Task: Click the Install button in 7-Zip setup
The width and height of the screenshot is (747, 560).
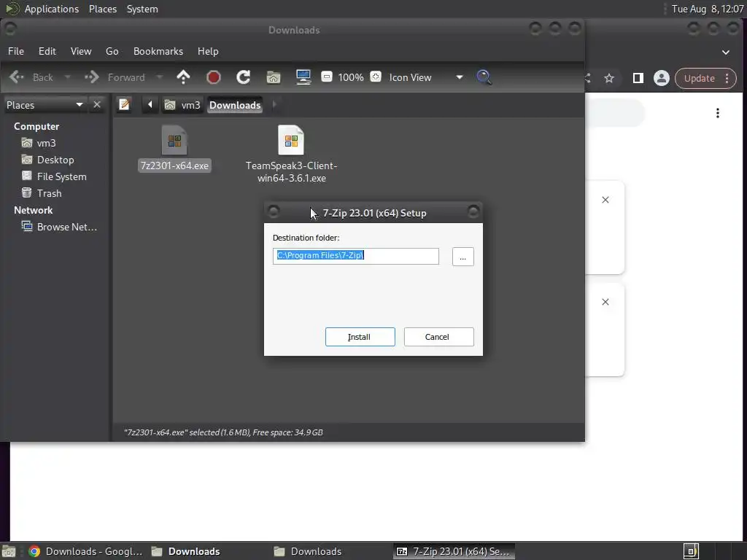Action: (x=360, y=337)
